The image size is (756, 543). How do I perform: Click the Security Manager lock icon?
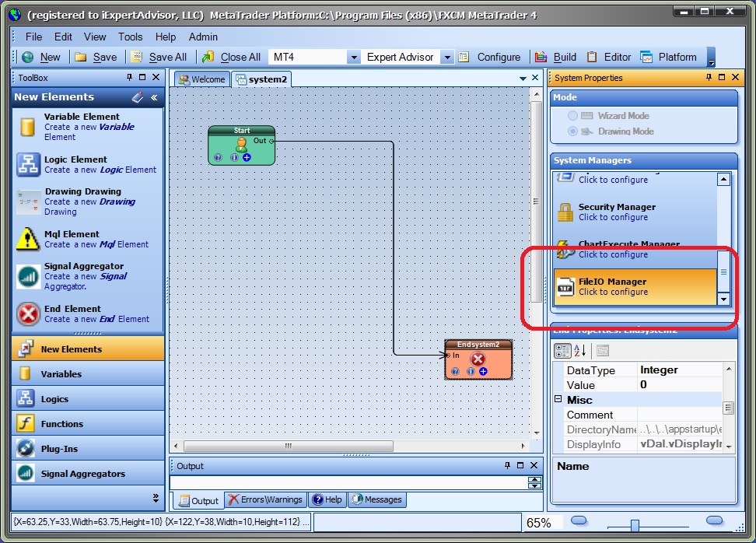[x=565, y=212]
